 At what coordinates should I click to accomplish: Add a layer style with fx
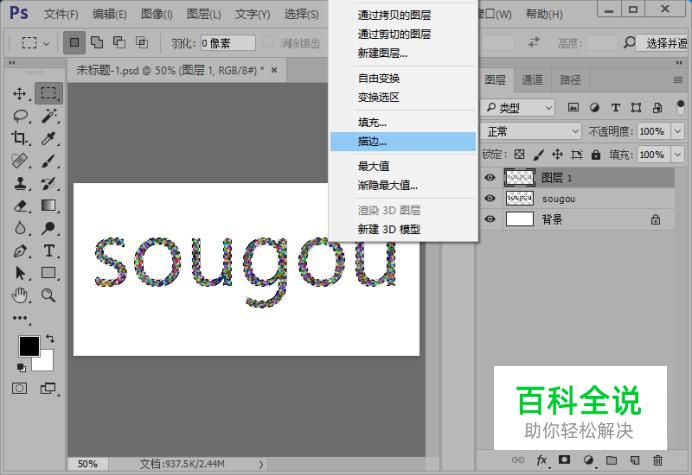pos(542,460)
